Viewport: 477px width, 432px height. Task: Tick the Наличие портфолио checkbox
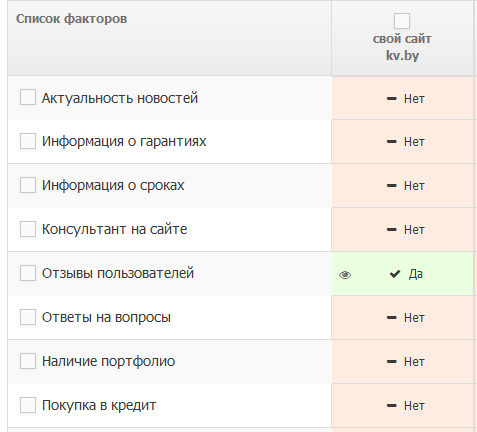(28, 361)
